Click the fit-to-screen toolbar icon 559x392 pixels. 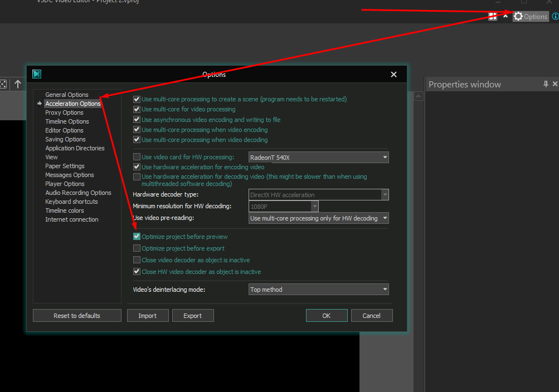click(3, 84)
